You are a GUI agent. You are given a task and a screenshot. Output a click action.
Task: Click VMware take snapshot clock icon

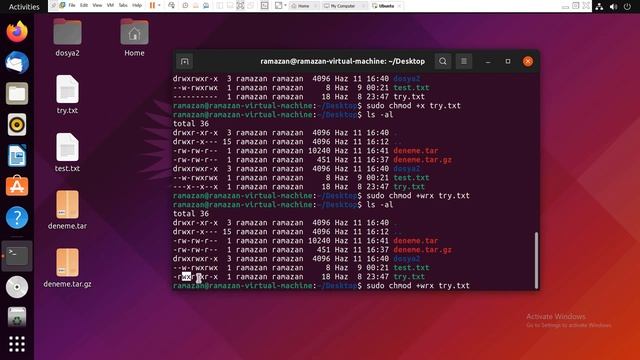[x=185, y=6]
